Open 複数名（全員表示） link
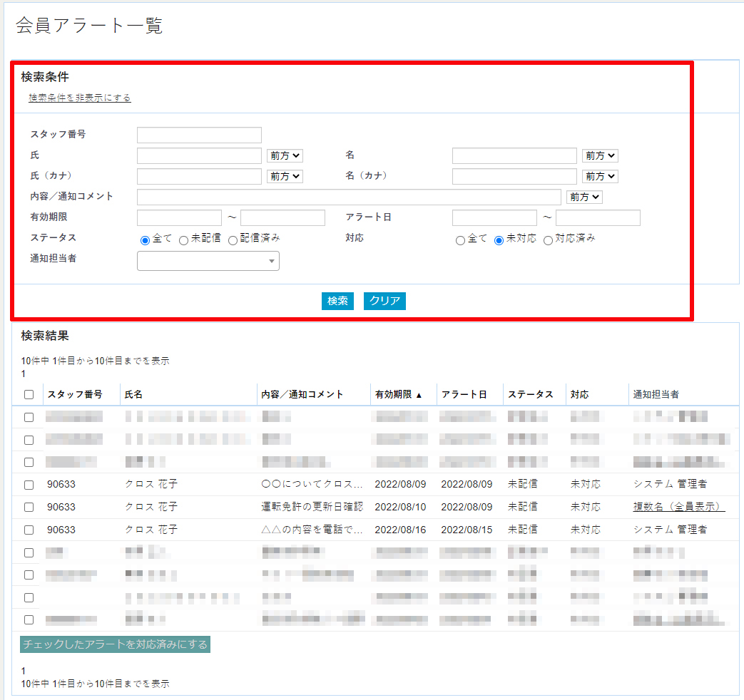The image size is (744, 700). (x=679, y=507)
